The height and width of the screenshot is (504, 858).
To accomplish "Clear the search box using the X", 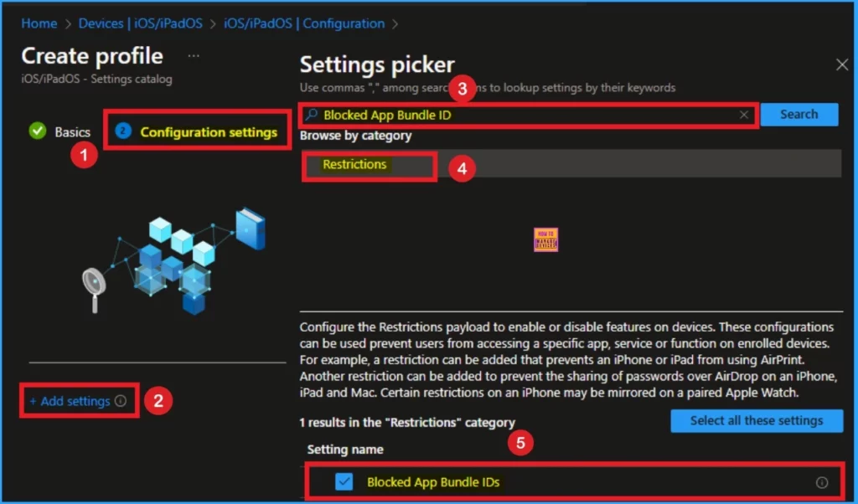I will [744, 115].
